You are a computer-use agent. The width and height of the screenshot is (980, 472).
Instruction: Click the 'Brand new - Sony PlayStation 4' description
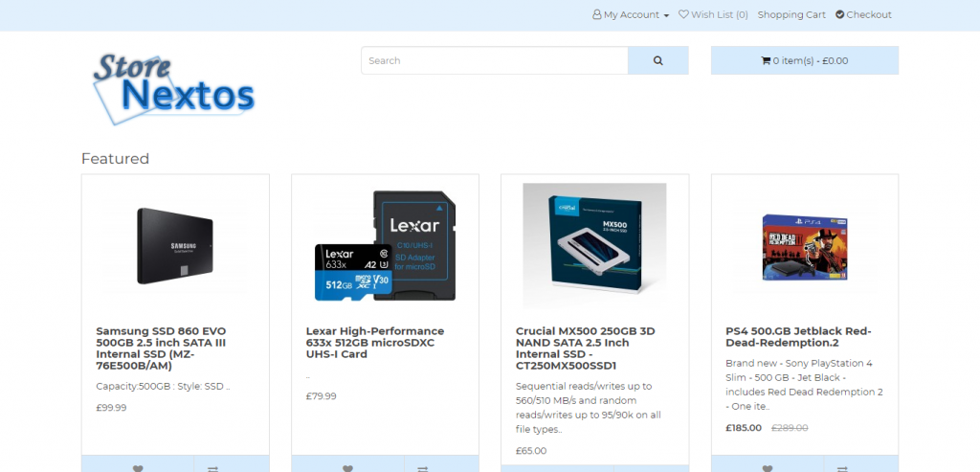coord(804,385)
